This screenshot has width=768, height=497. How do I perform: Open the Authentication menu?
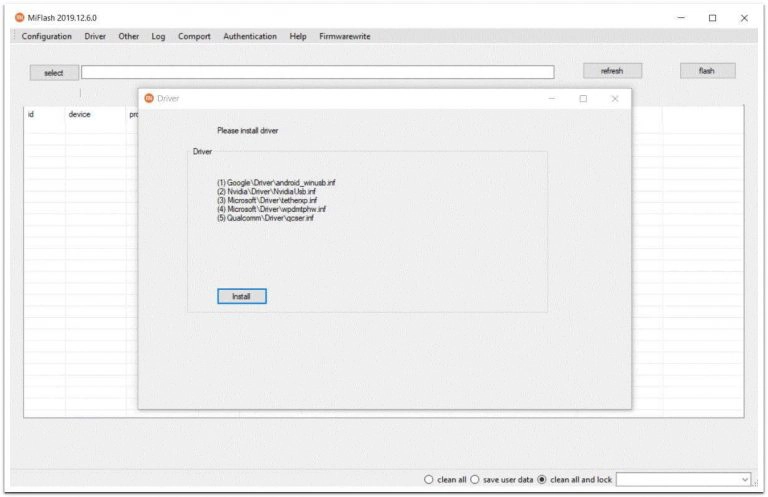[250, 36]
